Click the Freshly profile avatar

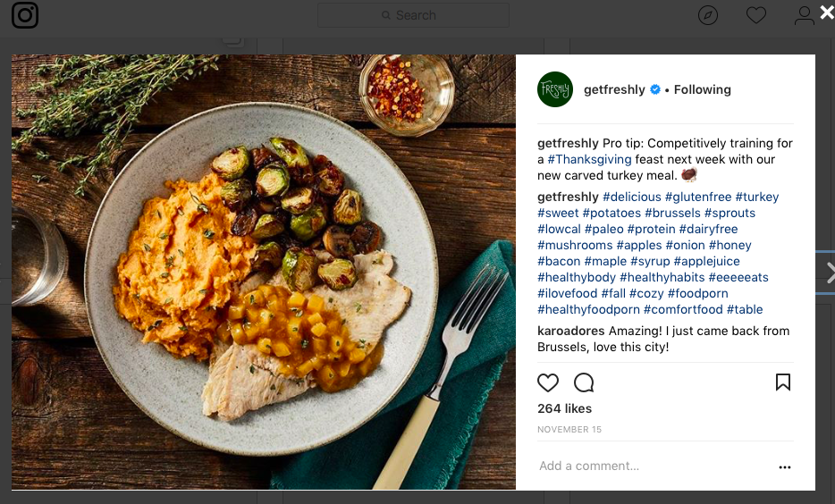pos(555,89)
